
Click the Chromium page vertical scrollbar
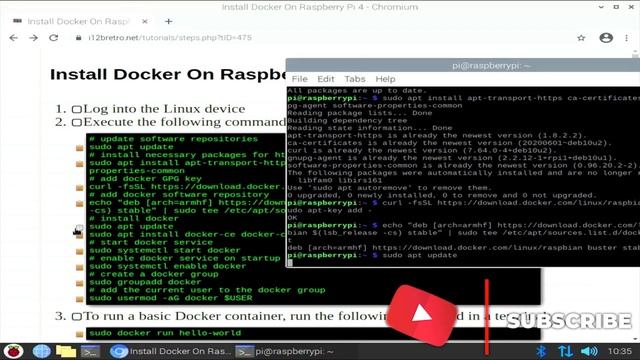(635, 195)
